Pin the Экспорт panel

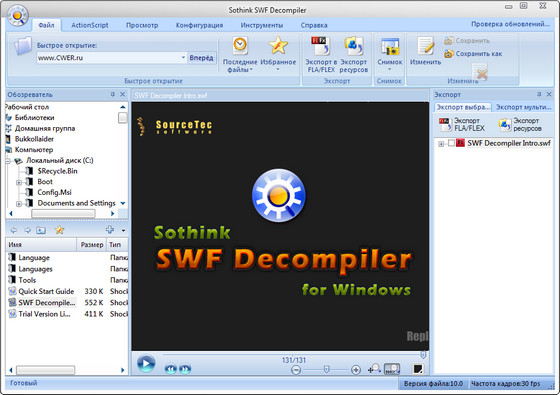(539, 94)
